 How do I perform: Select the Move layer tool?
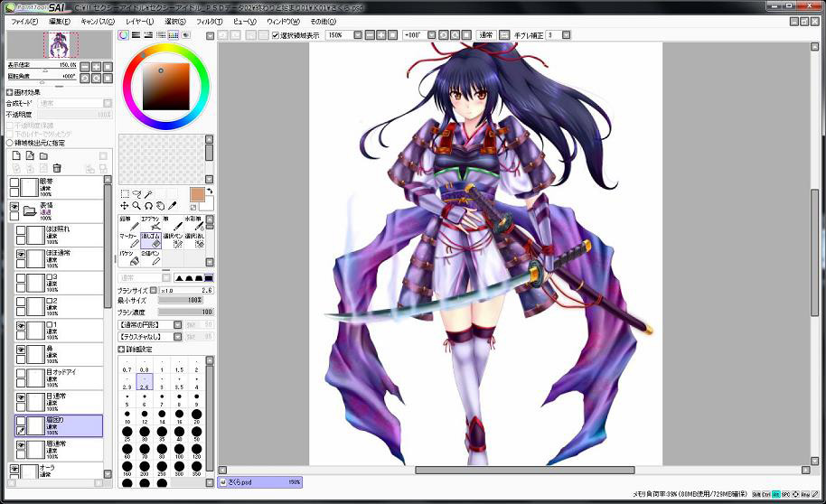(125, 206)
